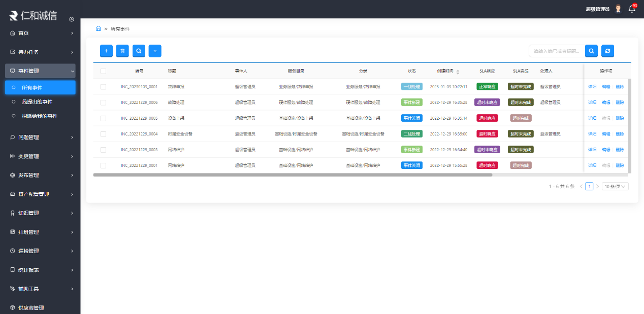Click the 变更管理 icon in sidebar
This screenshot has height=314, width=644.
(x=13, y=156)
